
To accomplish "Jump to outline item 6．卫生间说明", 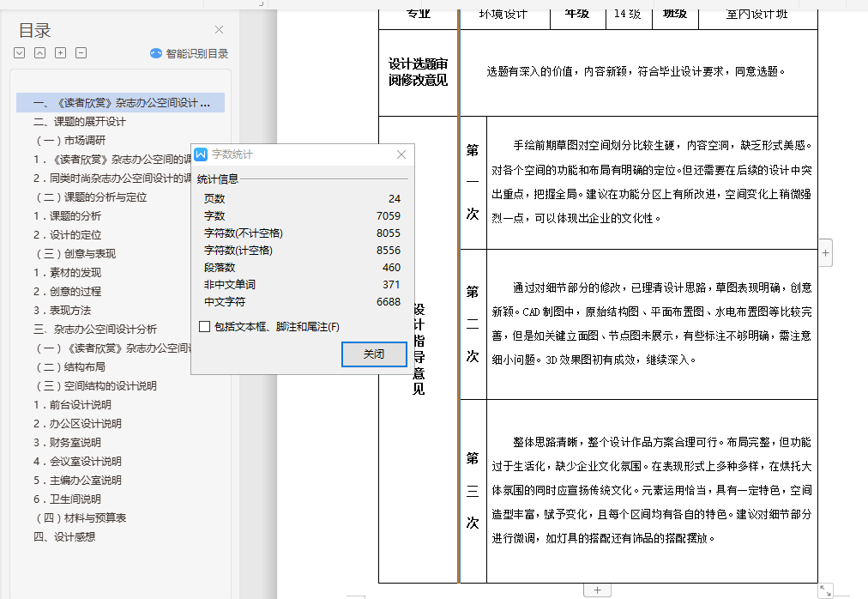I will 67,499.
